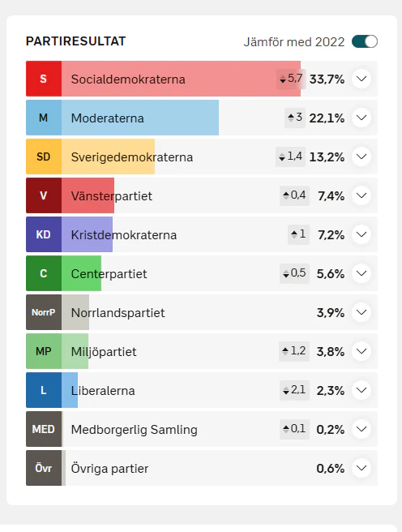
Task: Click the purple KD party badge
Action: pyautogui.click(x=44, y=234)
